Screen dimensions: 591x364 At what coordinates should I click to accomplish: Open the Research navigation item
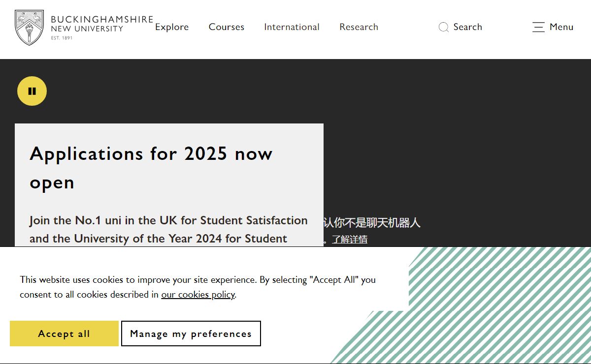(x=359, y=27)
